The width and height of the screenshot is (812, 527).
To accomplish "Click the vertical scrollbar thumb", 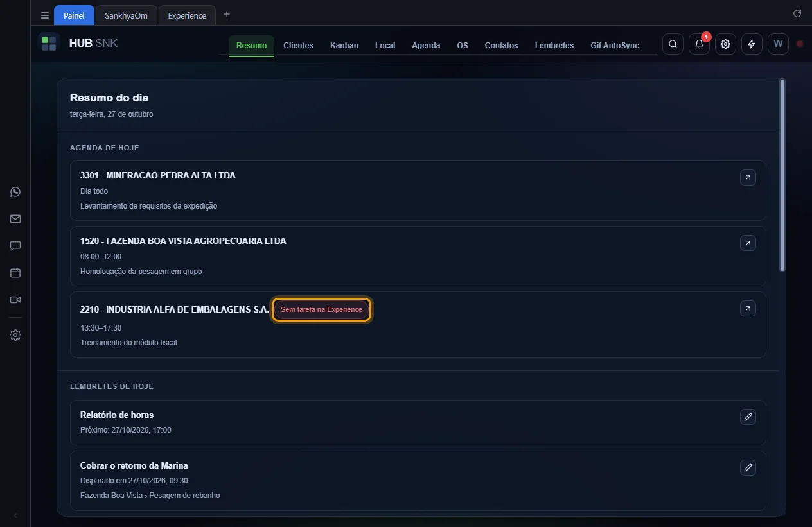I will coord(782,175).
